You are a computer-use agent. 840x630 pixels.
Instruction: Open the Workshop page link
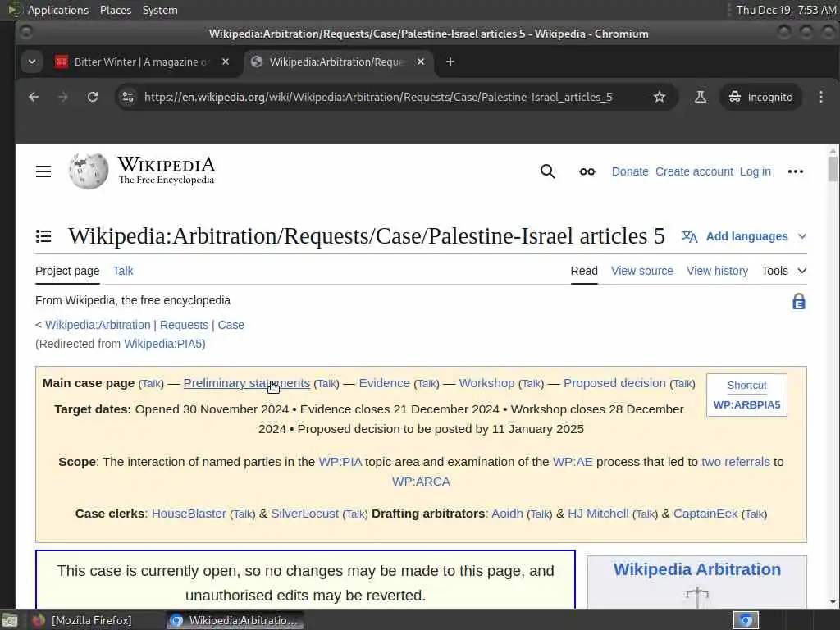tap(486, 383)
